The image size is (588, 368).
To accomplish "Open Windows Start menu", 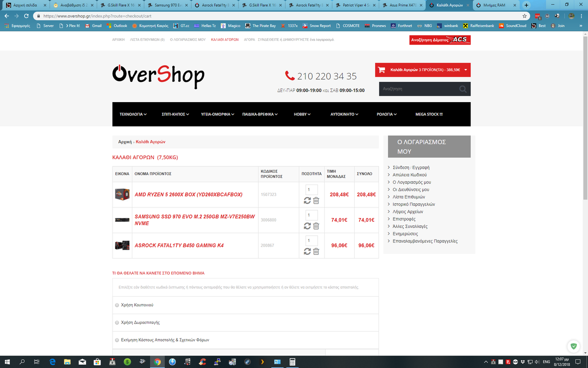I will [7, 362].
